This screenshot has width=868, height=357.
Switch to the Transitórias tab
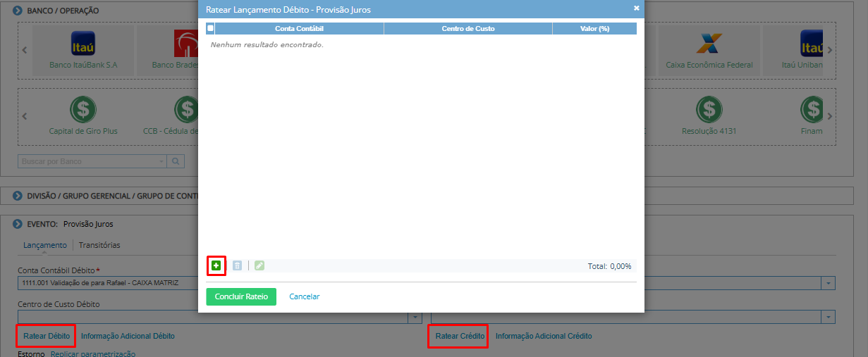pos(99,245)
